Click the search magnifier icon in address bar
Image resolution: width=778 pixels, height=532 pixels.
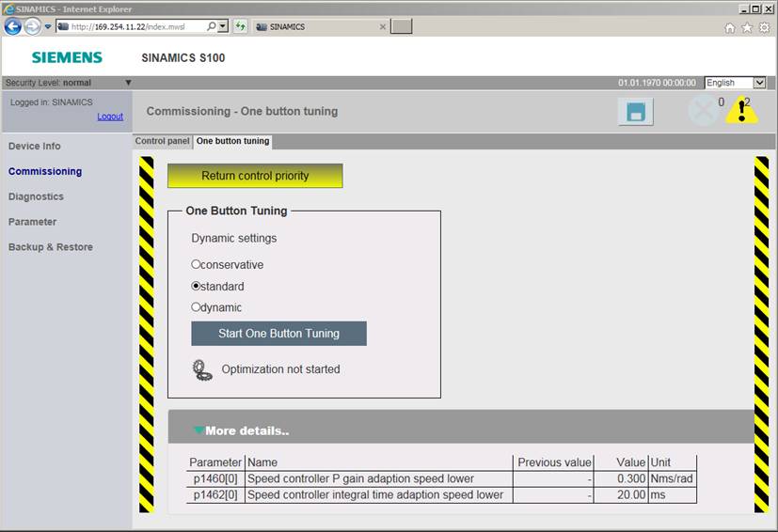212,26
